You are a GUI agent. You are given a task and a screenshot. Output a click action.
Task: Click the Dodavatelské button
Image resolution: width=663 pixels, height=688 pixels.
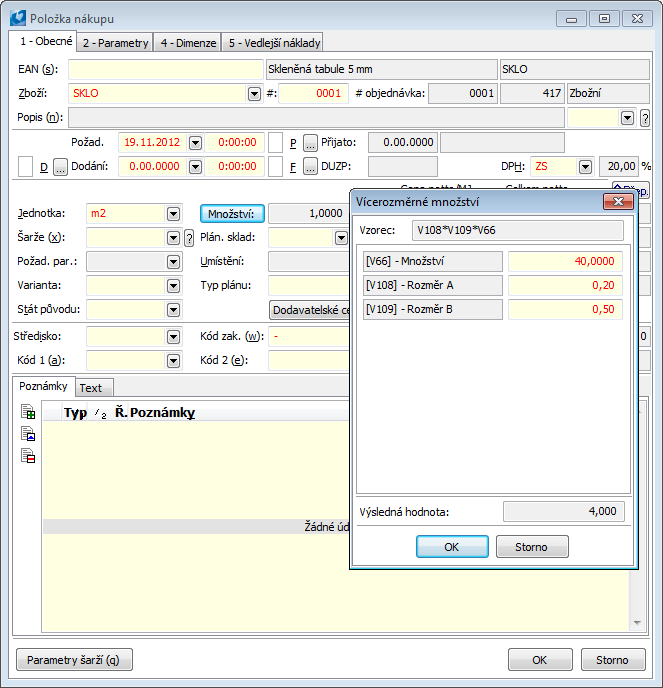click(309, 310)
